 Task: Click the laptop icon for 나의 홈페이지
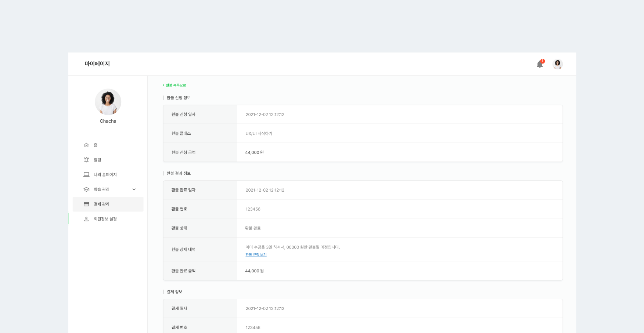[86, 175]
